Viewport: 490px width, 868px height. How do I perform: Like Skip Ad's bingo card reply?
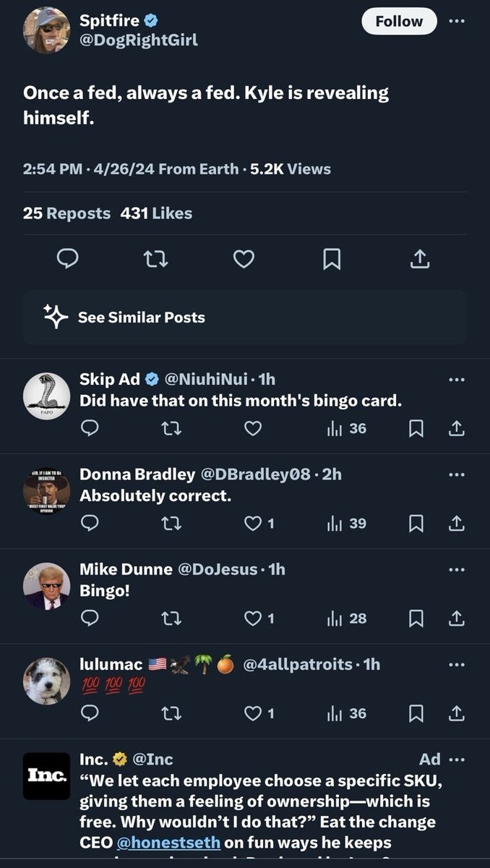(252, 429)
